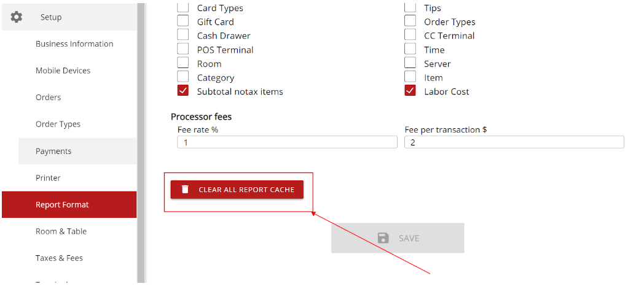Click the Setup gear icon

coord(17,17)
